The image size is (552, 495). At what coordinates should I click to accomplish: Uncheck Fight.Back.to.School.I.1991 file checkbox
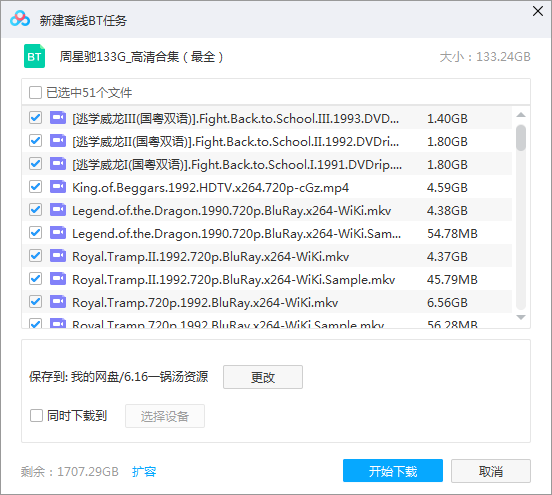click(36, 164)
